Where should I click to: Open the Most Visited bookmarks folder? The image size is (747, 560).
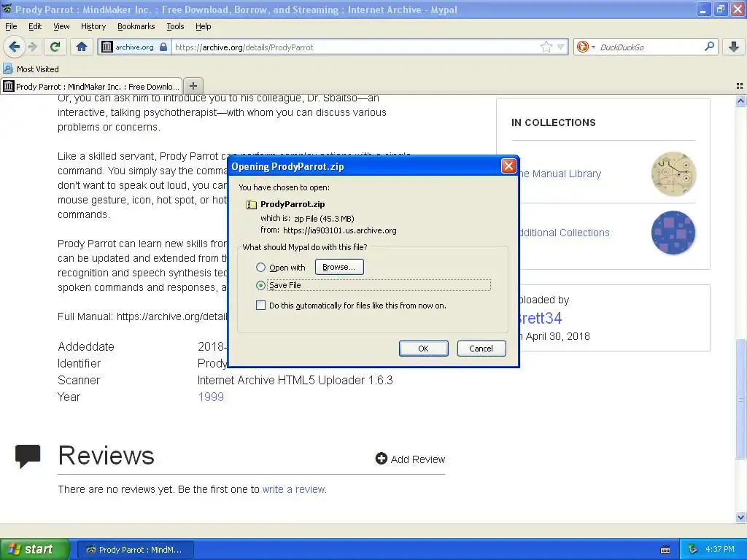tap(31, 69)
